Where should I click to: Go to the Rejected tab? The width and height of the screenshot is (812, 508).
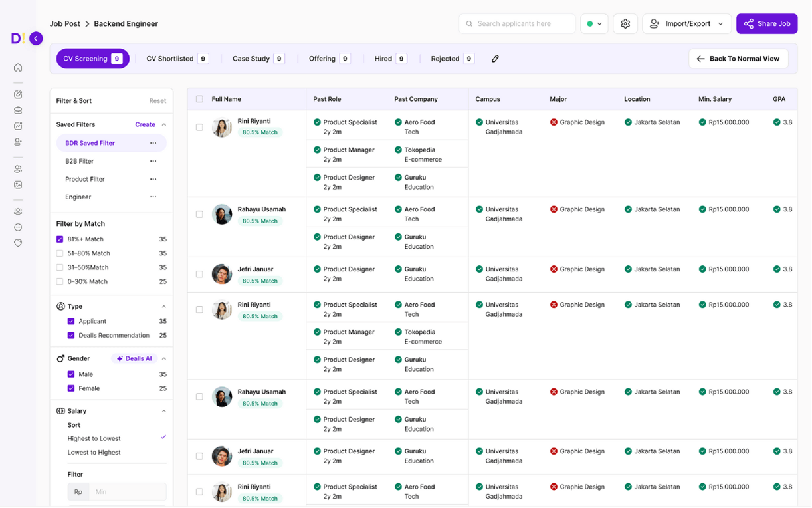click(452, 59)
